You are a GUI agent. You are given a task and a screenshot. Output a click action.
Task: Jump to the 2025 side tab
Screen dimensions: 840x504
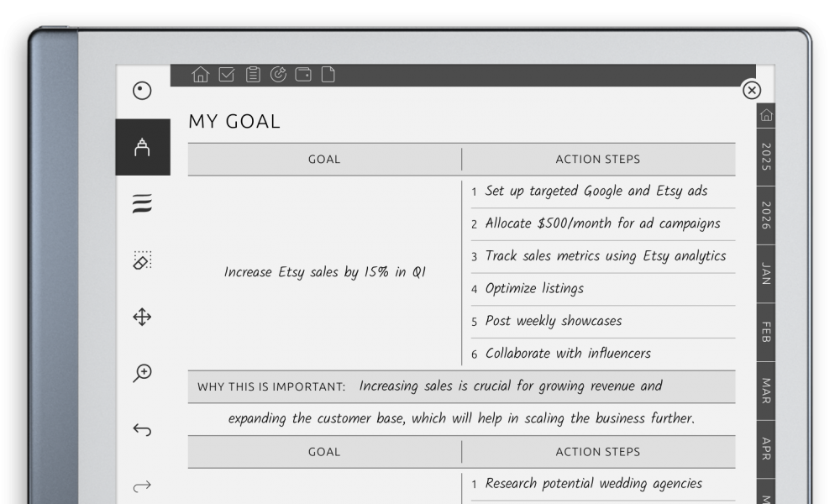click(765, 157)
